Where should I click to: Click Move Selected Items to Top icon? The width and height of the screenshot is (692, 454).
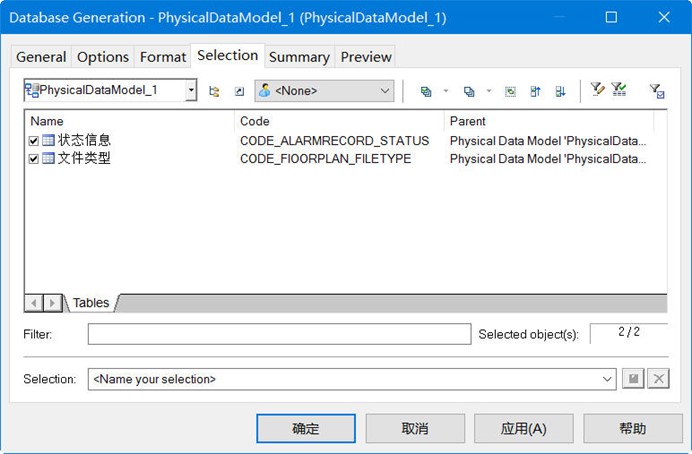535,91
